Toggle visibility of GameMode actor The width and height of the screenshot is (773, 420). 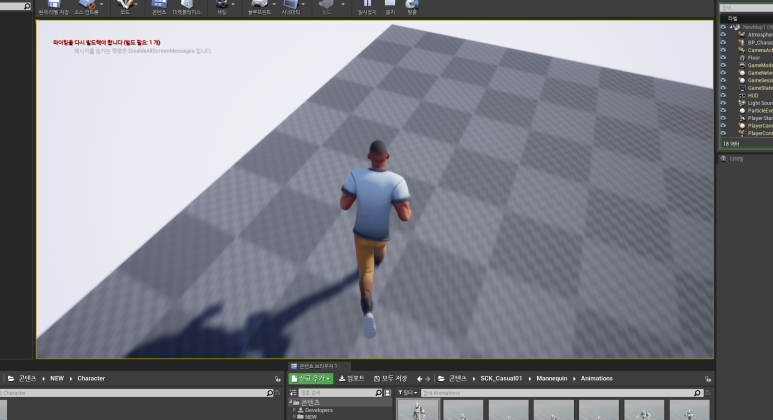coord(723,65)
